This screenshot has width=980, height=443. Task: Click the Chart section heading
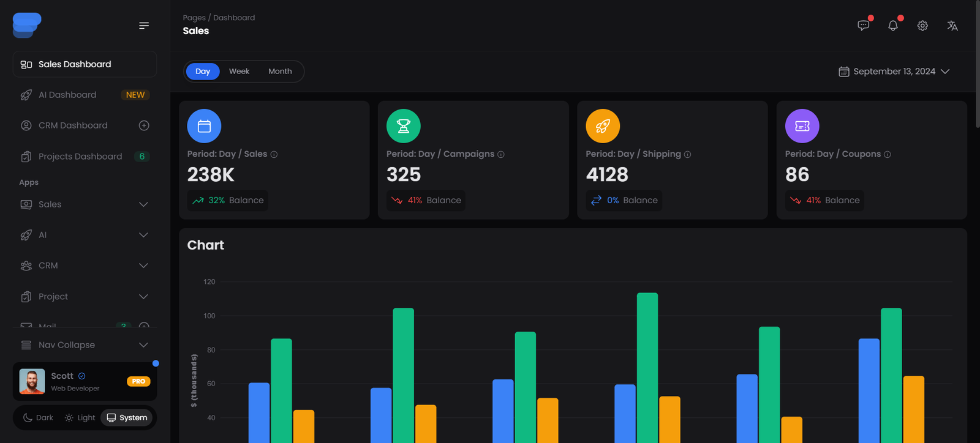click(x=205, y=245)
